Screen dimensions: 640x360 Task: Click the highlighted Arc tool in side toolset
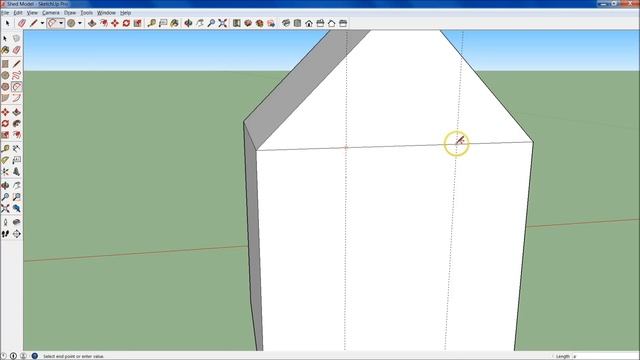pyautogui.click(x=16, y=87)
